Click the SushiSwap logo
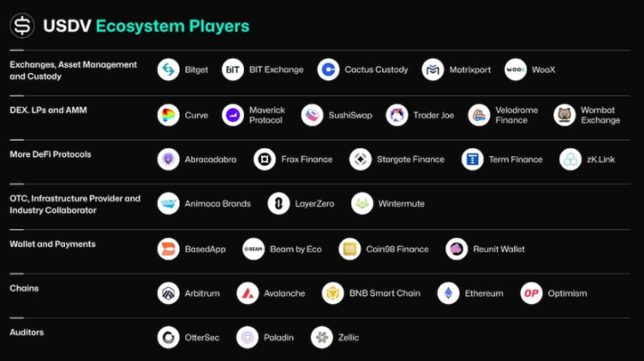This screenshot has width=644, height=361. click(313, 116)
